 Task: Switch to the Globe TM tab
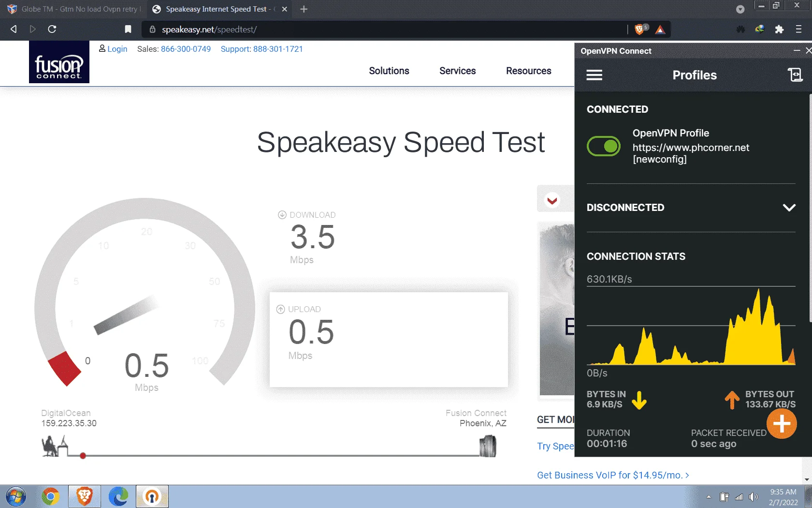tap(74, 9)
